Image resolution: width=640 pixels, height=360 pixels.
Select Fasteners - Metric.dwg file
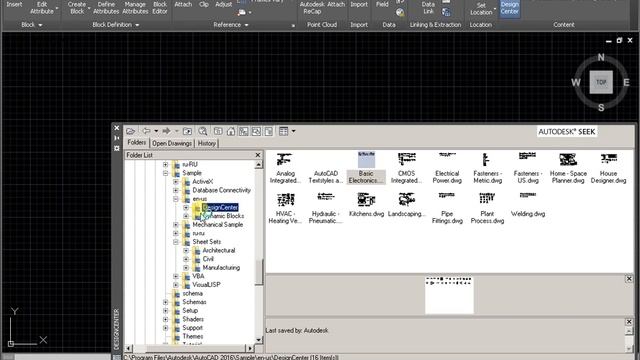pyautogui.click(x=487, y=168)
